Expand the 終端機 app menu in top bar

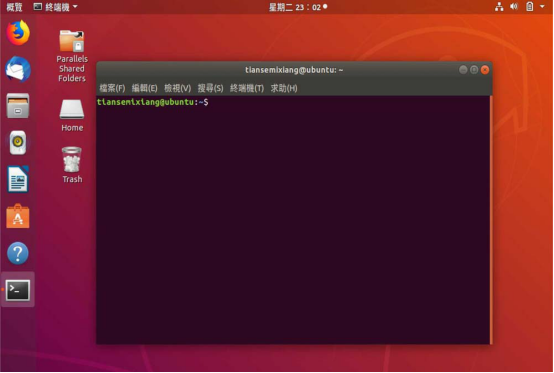[55, 7]
